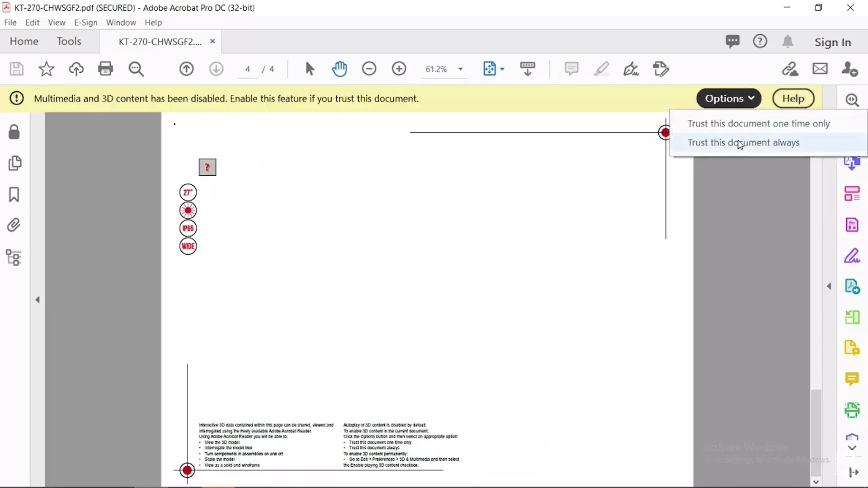Screen dimensions: 868x488
Task: Expand the page display mode dropdown
Action: coord(502,69)
